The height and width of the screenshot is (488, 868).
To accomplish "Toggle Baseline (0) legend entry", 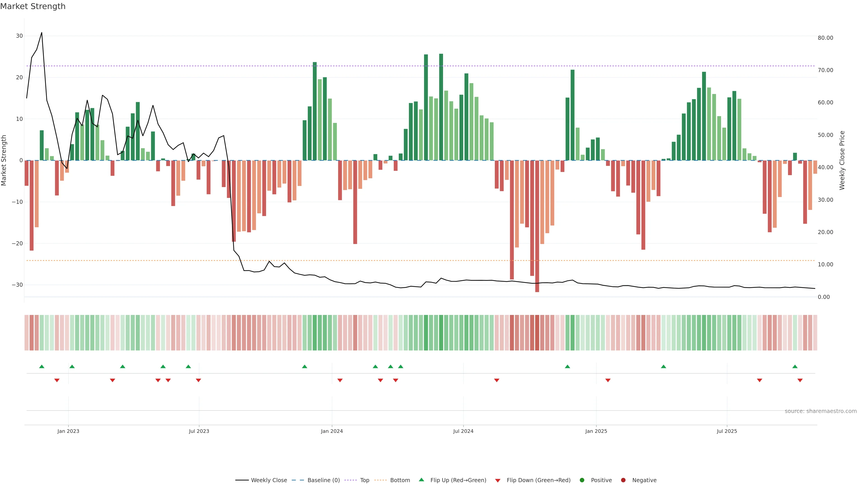I will click(x=323, y=480).
